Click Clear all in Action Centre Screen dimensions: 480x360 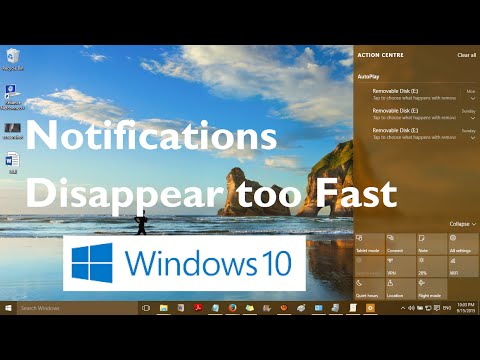coord(466,55)
